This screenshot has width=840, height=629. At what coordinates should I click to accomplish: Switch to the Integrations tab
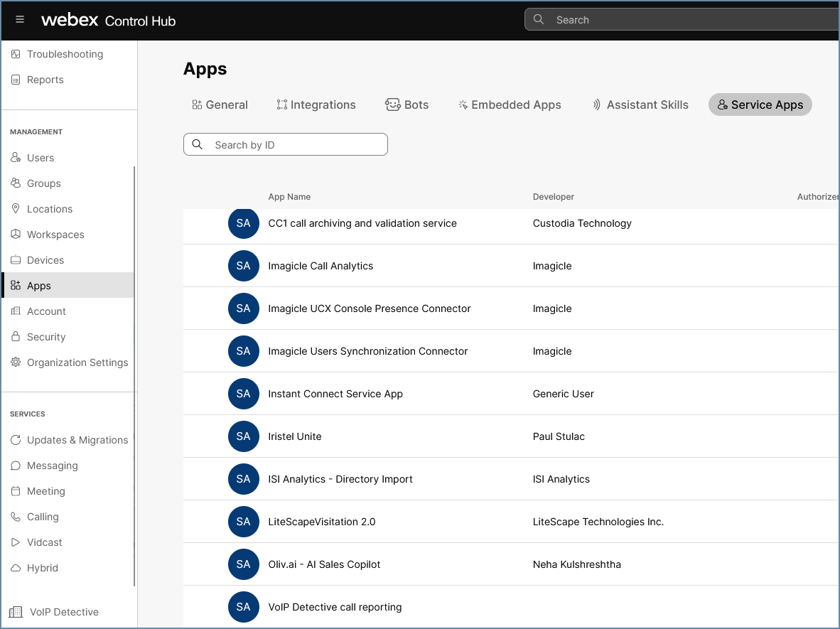pyautogui.click(x=316, y=104)
